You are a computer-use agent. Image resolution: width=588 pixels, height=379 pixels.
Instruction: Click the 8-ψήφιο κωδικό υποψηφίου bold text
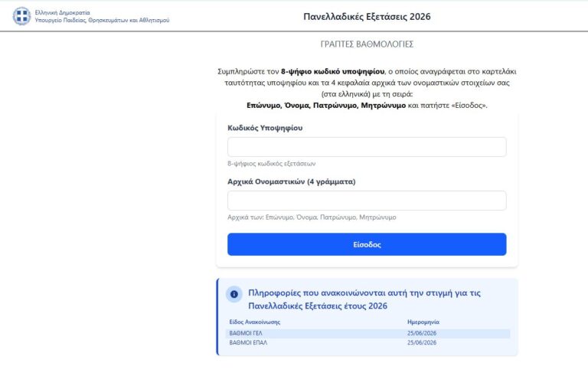coord(332,71)
